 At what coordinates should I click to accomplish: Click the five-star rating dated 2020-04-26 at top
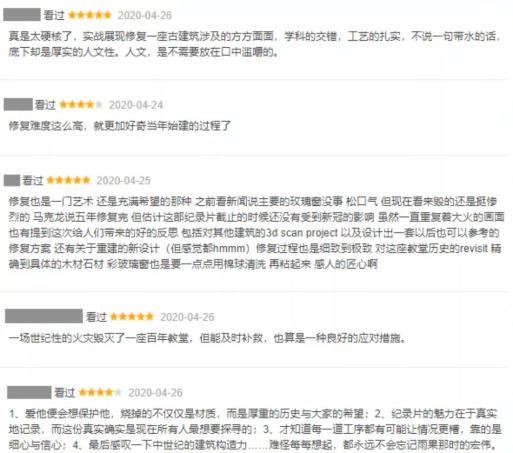pos(90,15)
